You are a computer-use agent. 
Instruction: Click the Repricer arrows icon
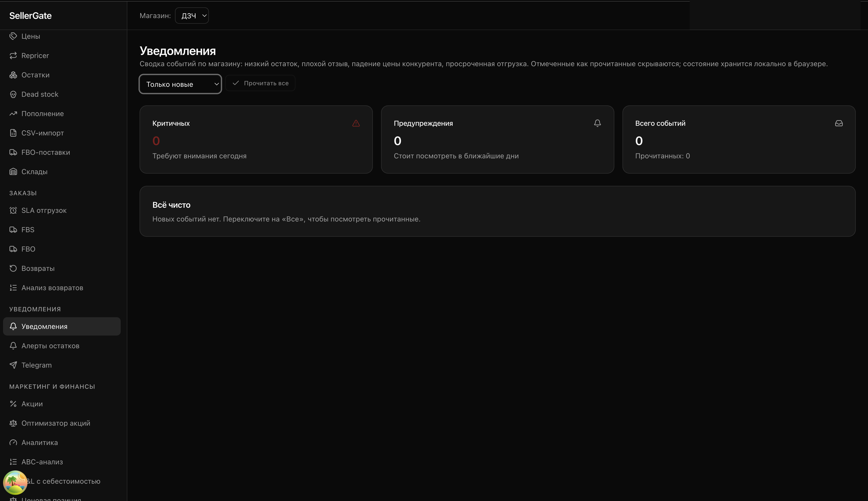click(x=13, y=55)
